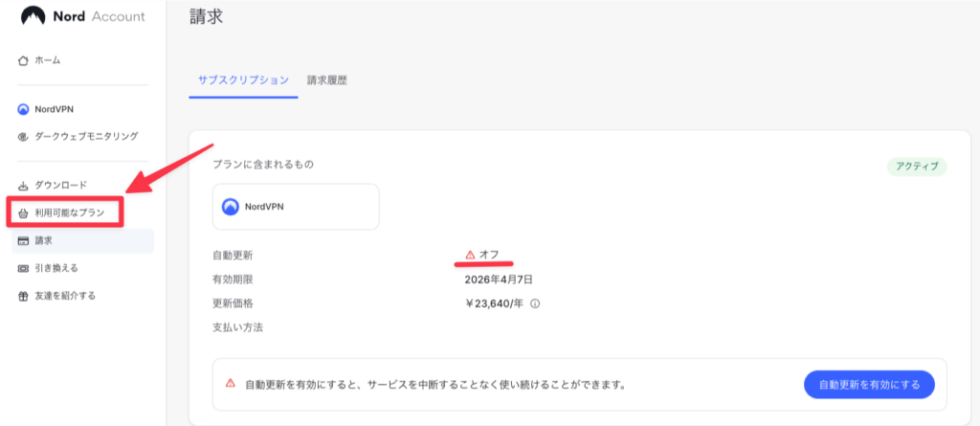Click the アクティブ status badge
The image size is (980, 426).
pyautogui.click(x=917, y=167)
